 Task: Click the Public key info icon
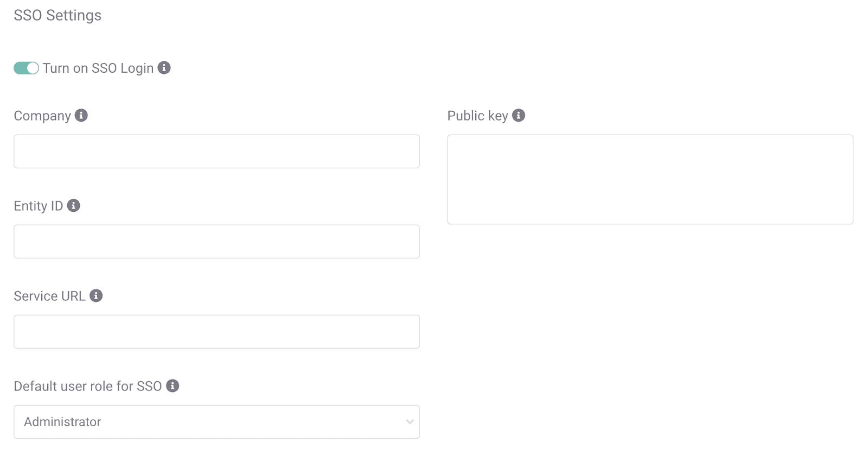[x=519, y=115]
